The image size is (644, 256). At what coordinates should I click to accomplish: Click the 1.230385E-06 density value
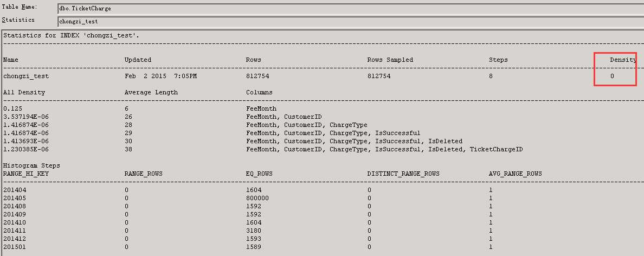(x=25, y=149)
